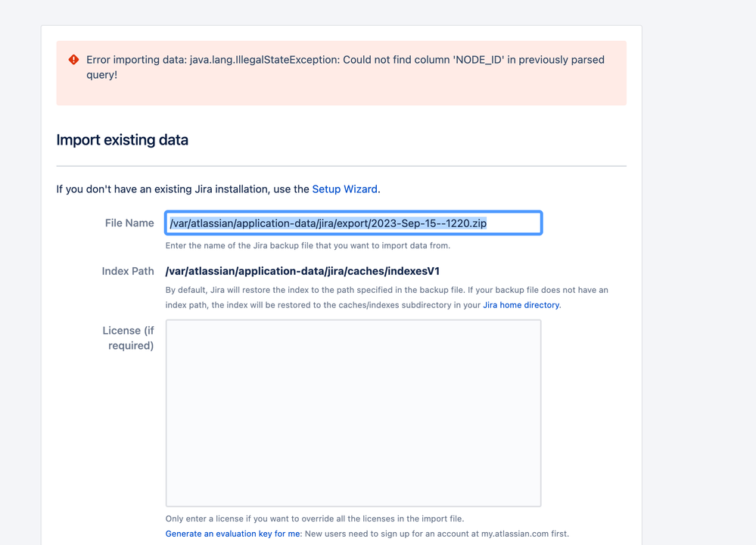The width and height of the screenshot is (756, 545).
Task: Click the my.atlassian.com sign-up text
Action: (x=437, y=534)
